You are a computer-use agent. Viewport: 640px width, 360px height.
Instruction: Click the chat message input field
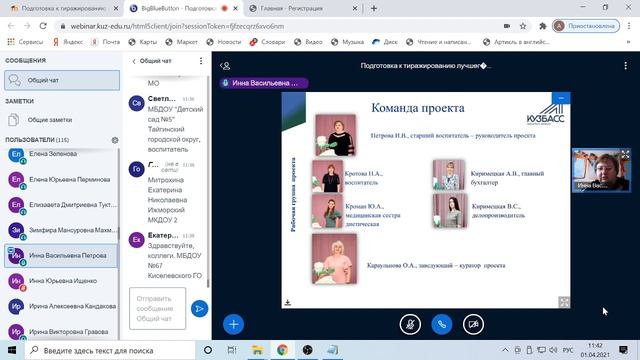click(x=158, y=309)
